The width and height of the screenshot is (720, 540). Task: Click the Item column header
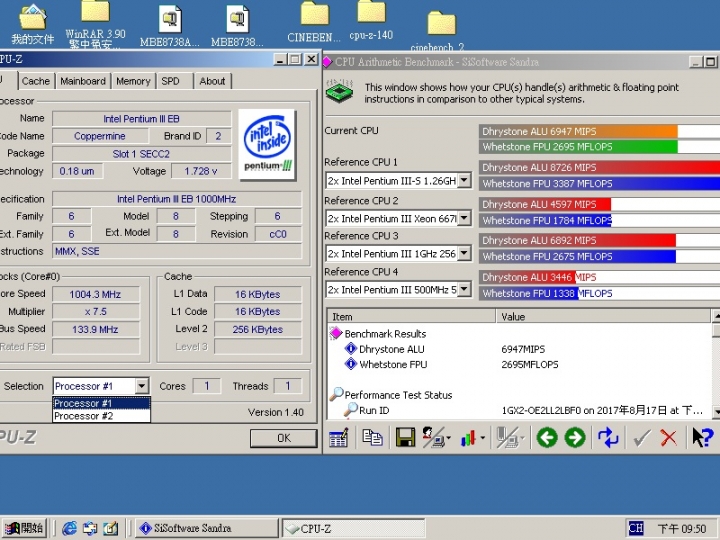[411, 316]
